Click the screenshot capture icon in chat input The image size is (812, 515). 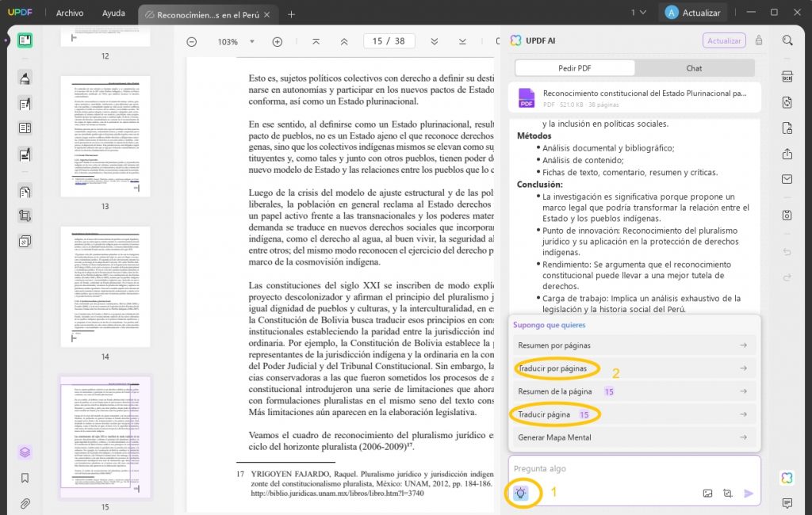[728, 493]
